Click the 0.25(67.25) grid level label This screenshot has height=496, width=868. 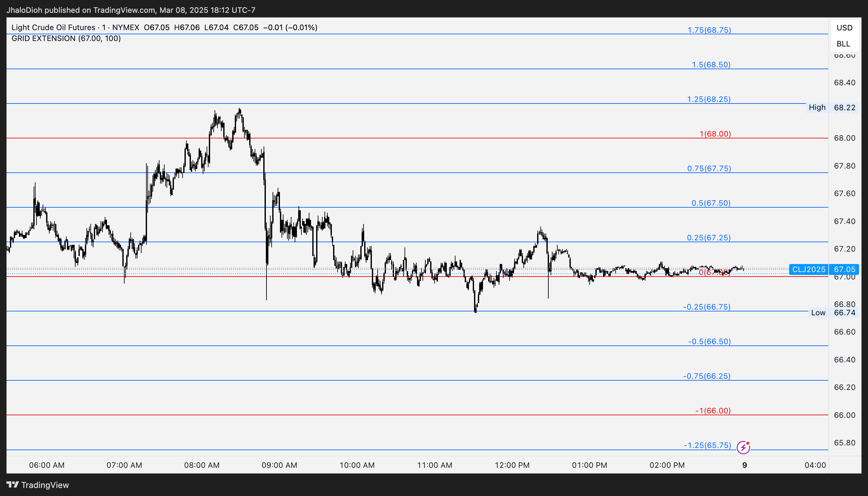pos(708,238)
